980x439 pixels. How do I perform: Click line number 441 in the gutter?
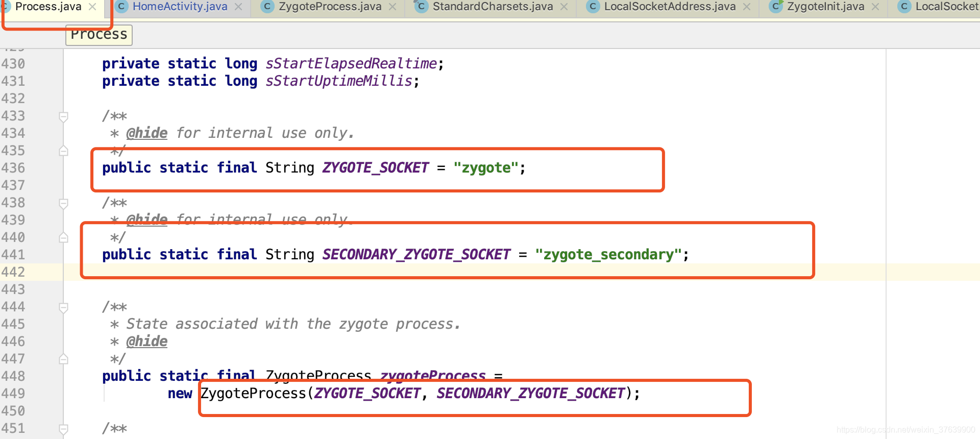(13, 255)
